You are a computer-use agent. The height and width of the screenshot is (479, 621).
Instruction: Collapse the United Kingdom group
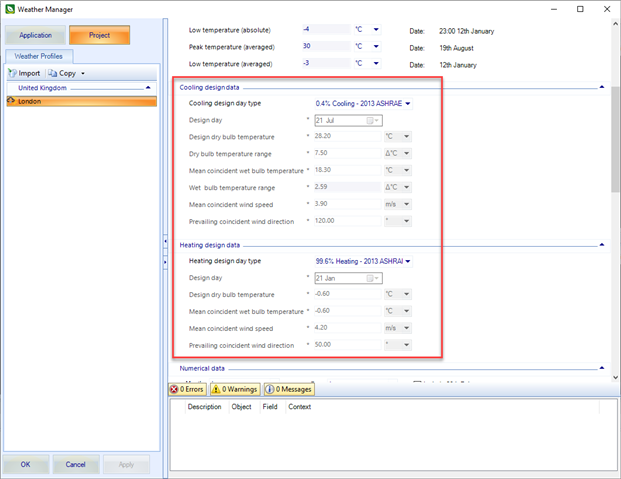[x=148, y=88]
